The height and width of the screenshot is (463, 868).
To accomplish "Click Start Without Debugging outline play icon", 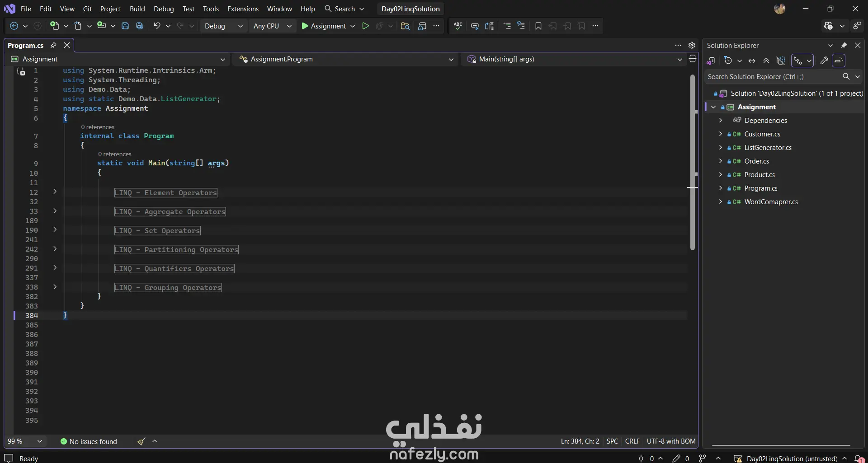I will coord(365,26).
